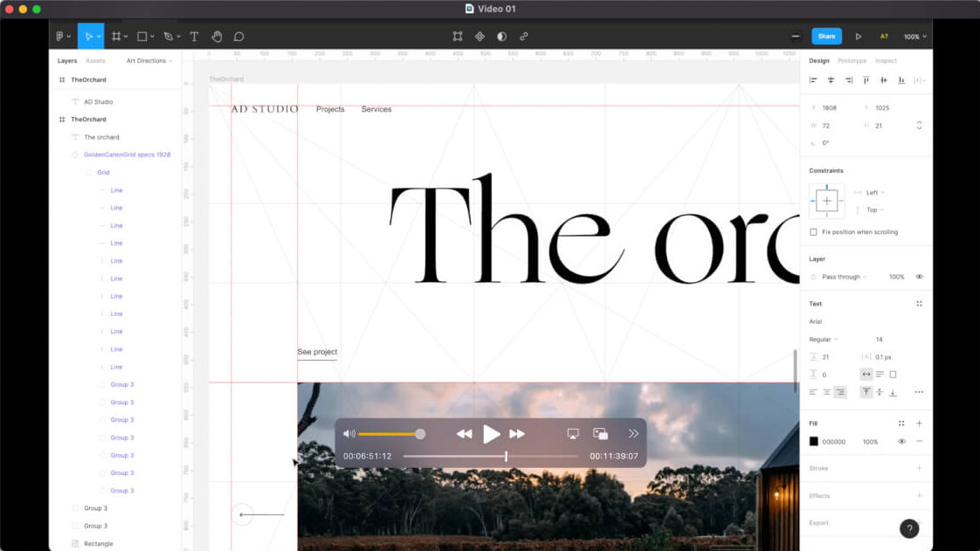Viewport: 980px width, 551px height.
Task: Select the Text tool in toolbar
Action: (x=194, y=37)
